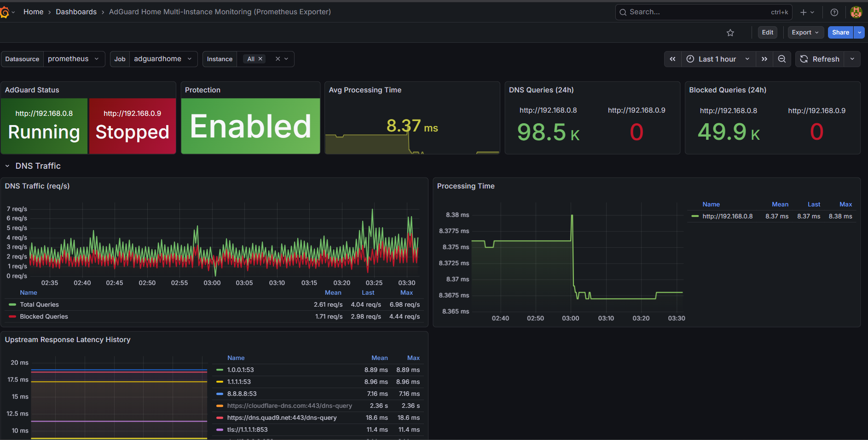Click the search magnifier icon
The height and width of the screenshot is (440, 868).
[x=623, y=12]
